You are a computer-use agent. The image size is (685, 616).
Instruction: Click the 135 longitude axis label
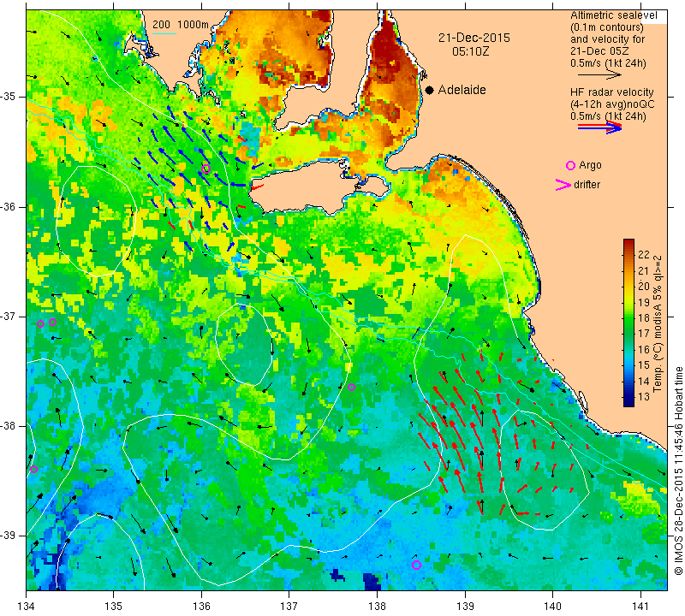click(114, 606)
